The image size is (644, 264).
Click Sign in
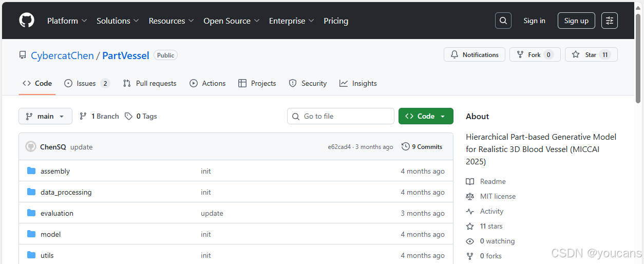click(534, 21)
